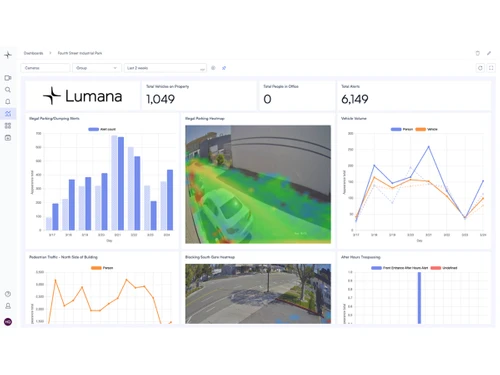The height and width of the screenshot is (375, 500).
Task: Click the tallest dark blue bar in alerts chart
Action: click(x=121, y=183)
